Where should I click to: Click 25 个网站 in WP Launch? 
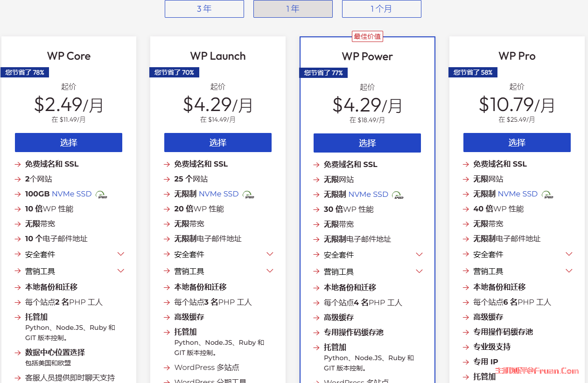(191, 179)
